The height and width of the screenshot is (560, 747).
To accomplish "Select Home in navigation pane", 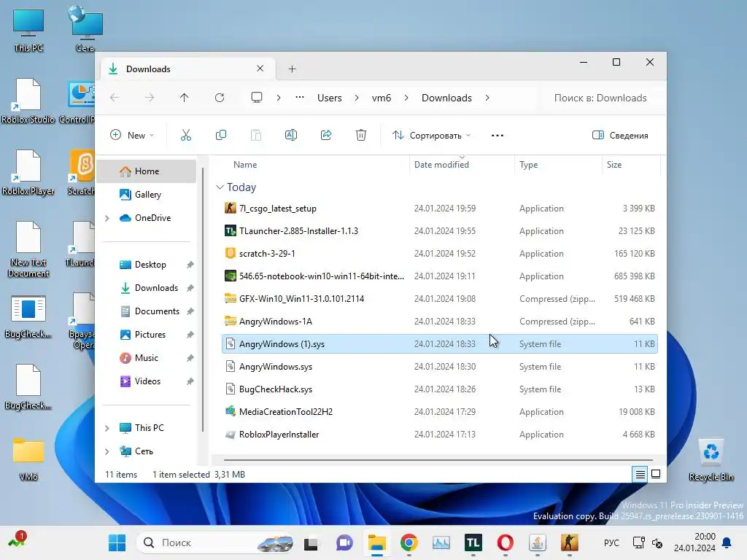I will click(146, 171).
